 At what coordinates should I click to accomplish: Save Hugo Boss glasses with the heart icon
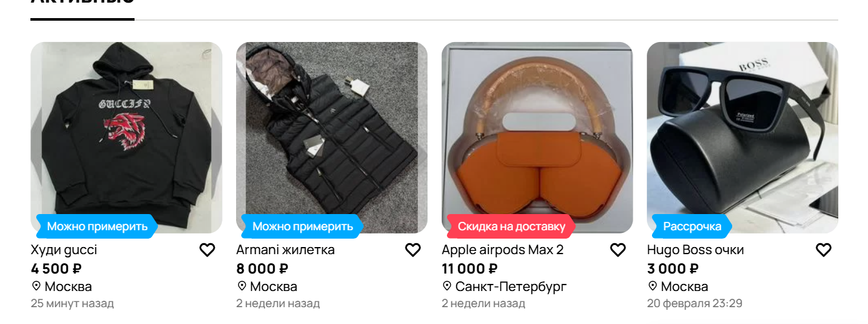(x=823, y=250)
